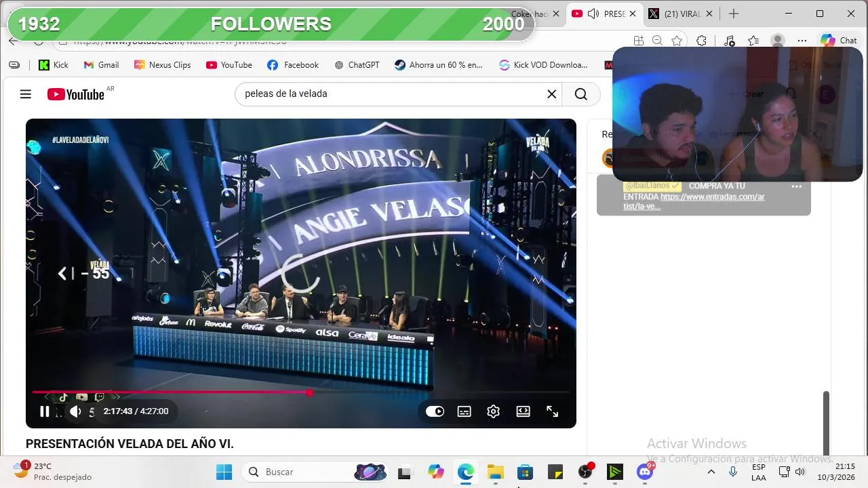
Task: Open Microsoft Edge from the taskbar
Action: [465, 472]
